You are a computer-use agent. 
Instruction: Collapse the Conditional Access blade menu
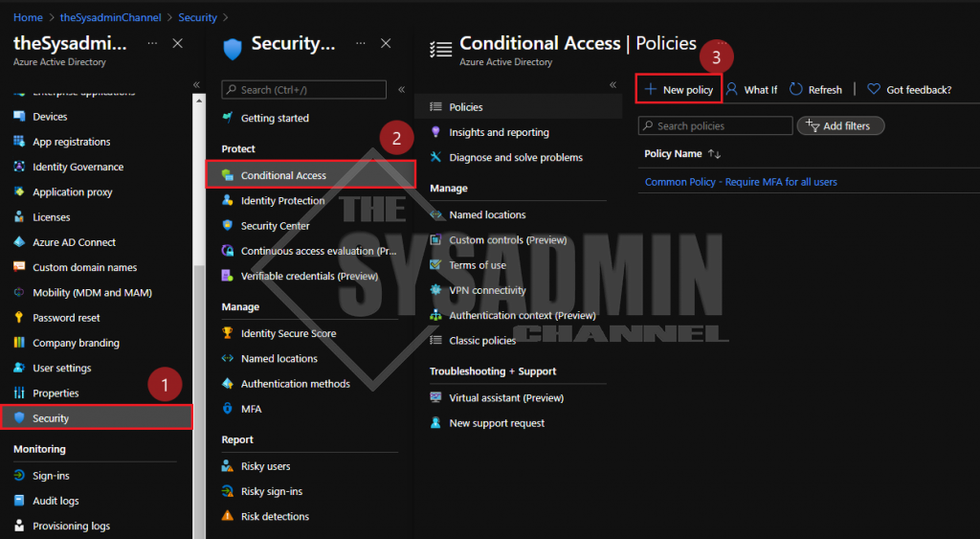click(613, 84)
